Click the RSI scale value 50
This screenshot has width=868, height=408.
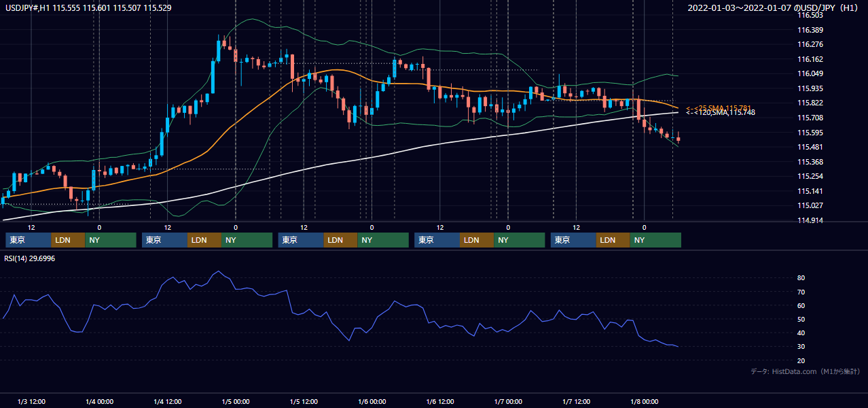(x=801, y=319)
